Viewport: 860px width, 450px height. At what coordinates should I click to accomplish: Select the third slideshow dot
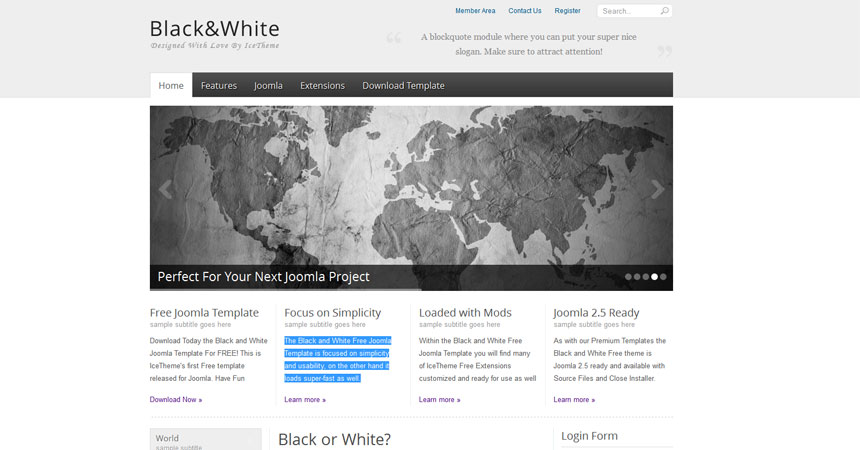(646, 277)
